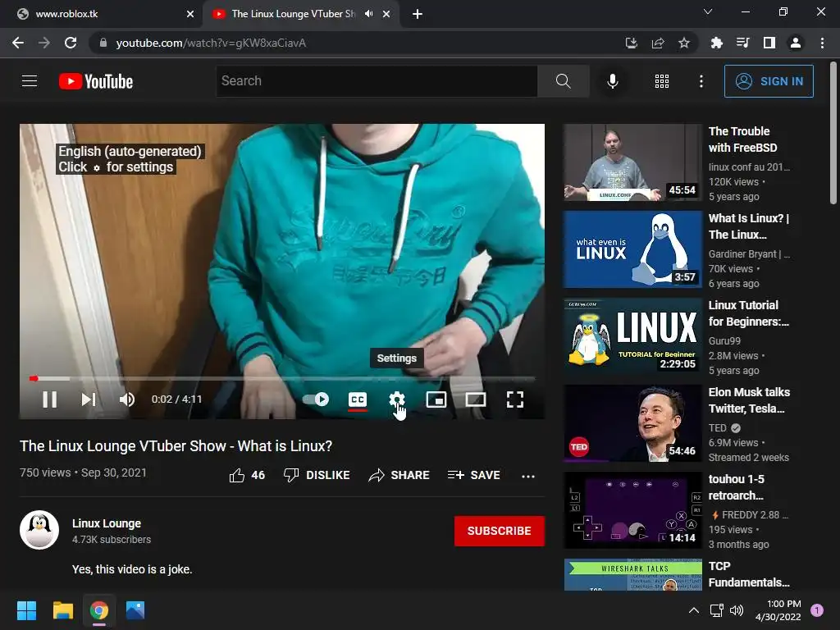Image resolution: width=840 pixels, height=630 pixels.
Task: Open the Chrome extensions puzzle icon
Action: pos(716,43)
